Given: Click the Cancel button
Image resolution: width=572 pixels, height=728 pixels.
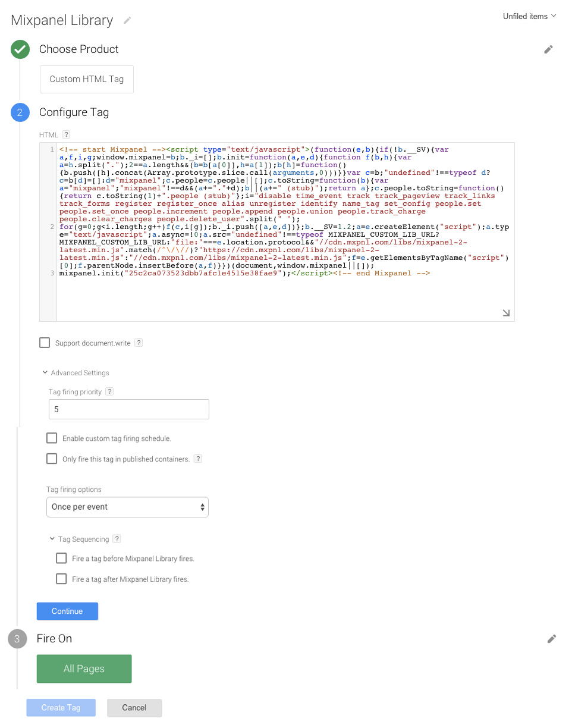Looking at the screenshot, I should (x=134, y=708).
